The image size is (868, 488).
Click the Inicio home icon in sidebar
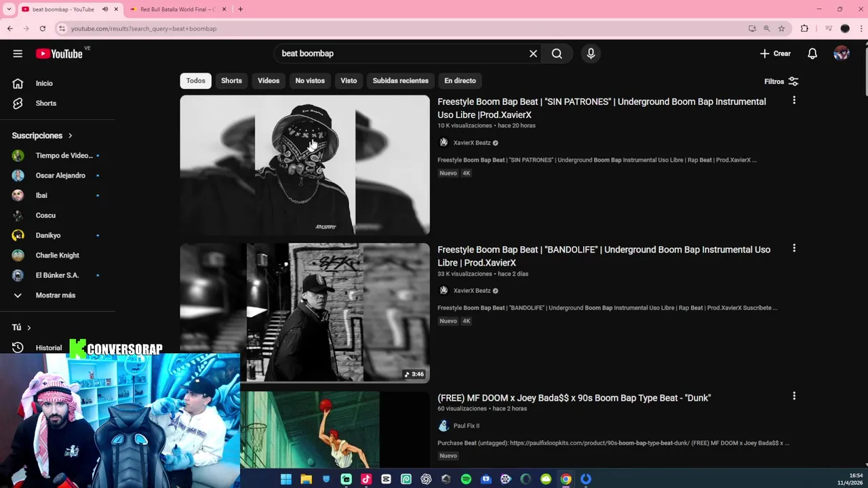(18, 83)
